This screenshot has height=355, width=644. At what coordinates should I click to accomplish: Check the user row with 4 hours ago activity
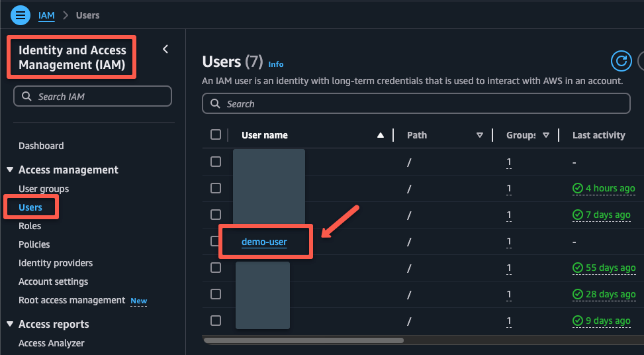pos(216,188)
